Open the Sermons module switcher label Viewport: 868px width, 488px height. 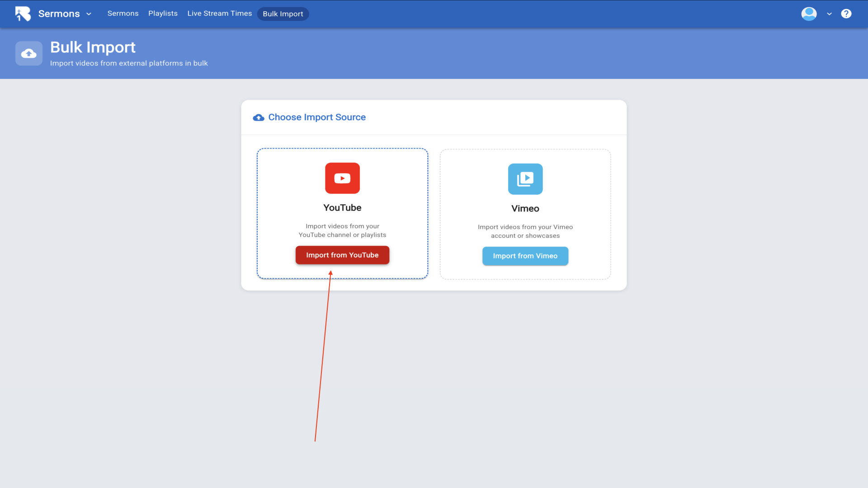tap(59, 14)
